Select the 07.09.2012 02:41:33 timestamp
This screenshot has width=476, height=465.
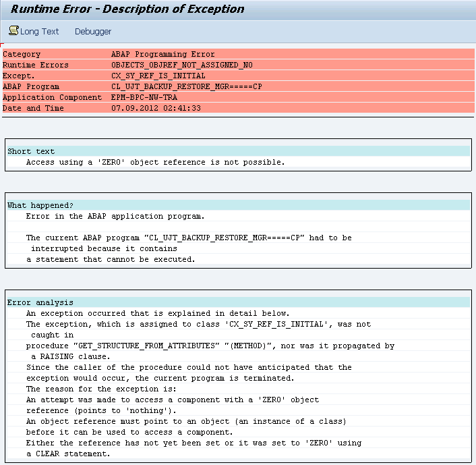tap(156, 108)
